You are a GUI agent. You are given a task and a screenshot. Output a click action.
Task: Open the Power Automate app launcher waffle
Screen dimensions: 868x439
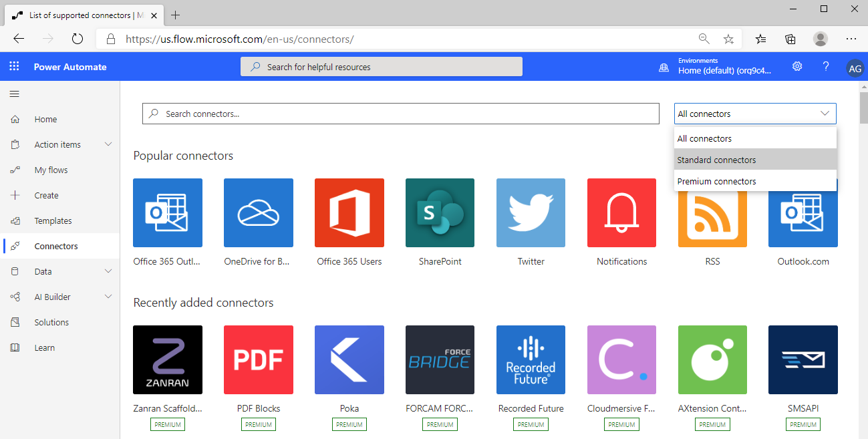coord(14,67)
